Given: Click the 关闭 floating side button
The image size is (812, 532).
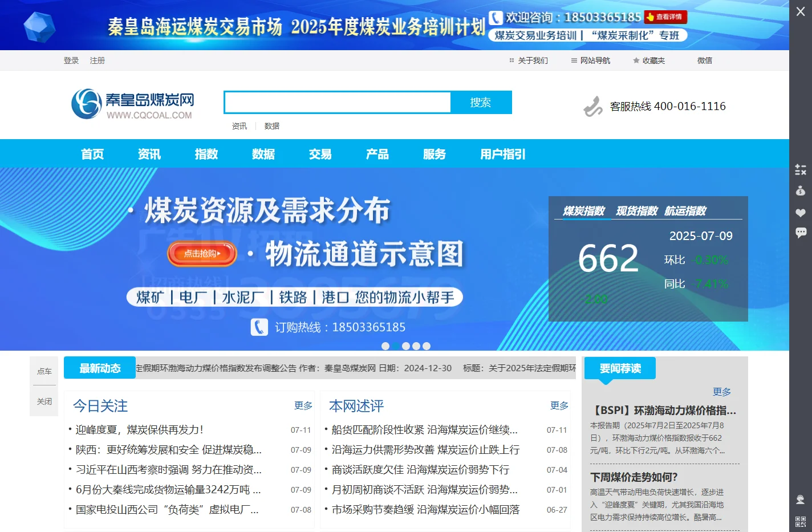Looking at the screenshot, I should [44, 401].
